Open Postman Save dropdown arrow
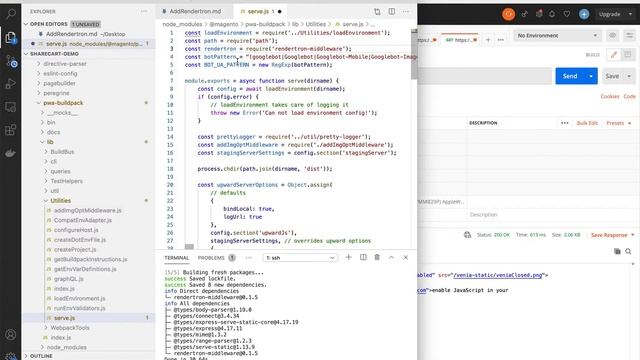Screen dimensions: 640x360 (x=629, y=76)
